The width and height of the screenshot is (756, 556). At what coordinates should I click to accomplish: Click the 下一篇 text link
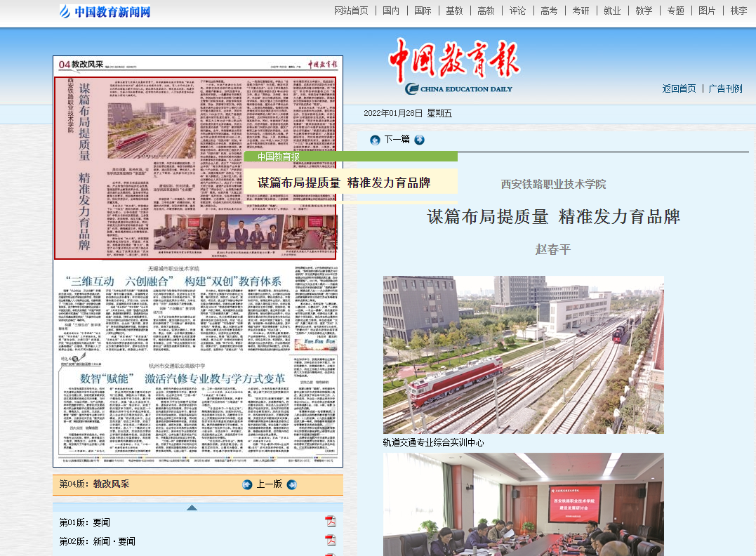coord(397,140)
